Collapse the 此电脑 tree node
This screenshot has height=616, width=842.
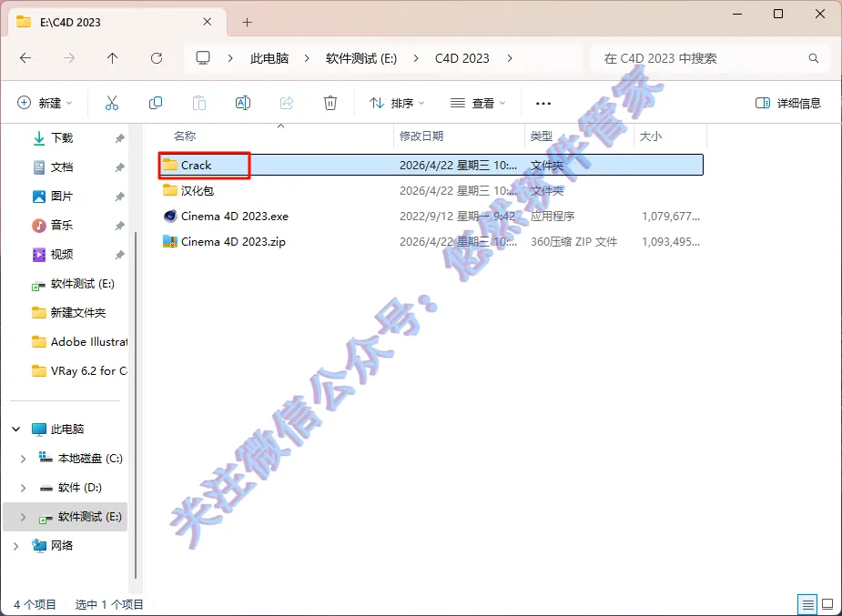click(x=16, y=429)
